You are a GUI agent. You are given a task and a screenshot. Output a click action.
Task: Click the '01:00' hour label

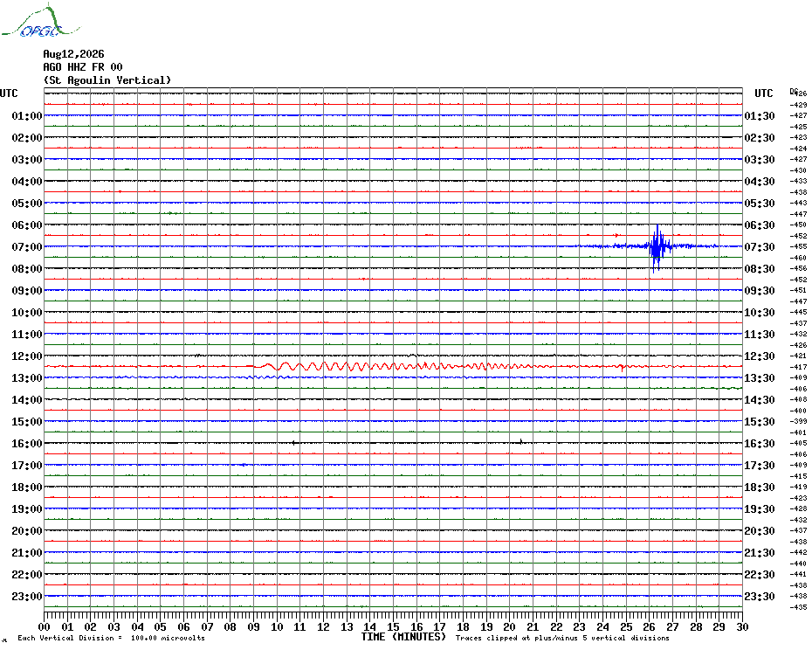(x=27, y=115)
